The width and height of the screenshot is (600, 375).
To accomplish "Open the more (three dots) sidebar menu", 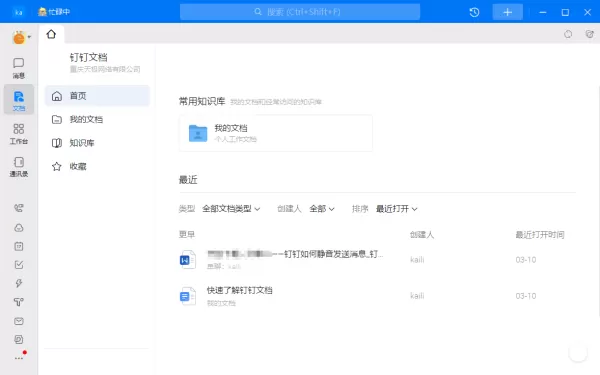I will [19, 358].
